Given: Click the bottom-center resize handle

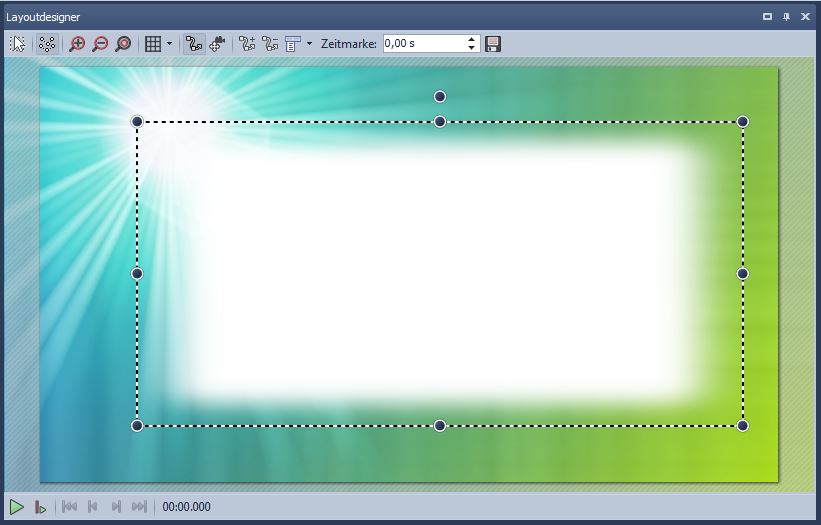Looking at the screenshot, I should [440, 426].
